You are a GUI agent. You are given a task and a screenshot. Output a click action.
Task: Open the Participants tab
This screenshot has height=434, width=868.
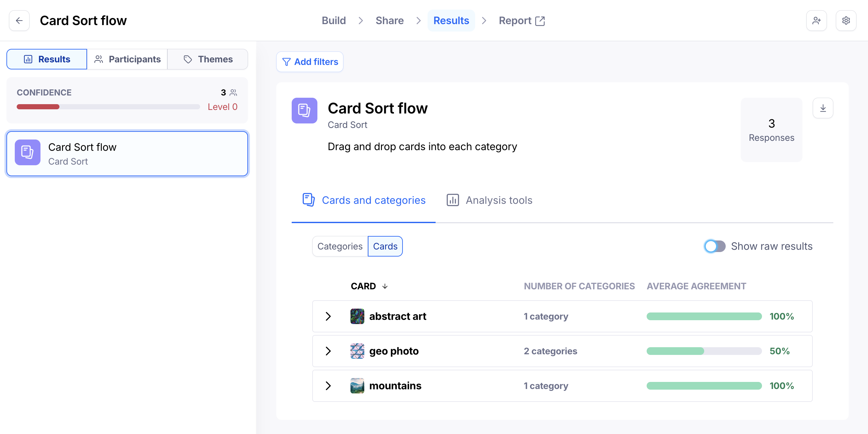127,59
